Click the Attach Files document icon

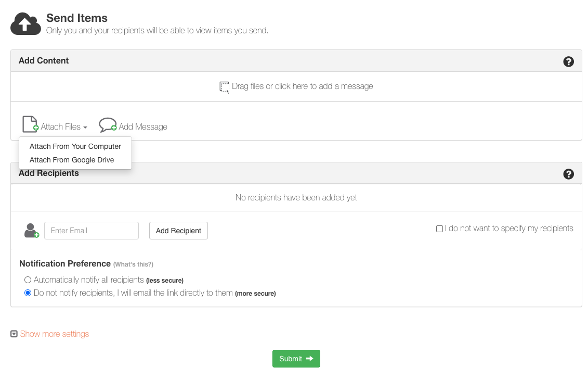tap(30, 125)
